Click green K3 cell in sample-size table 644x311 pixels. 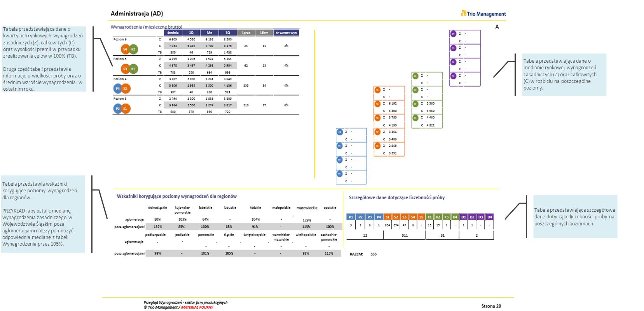pyautogui.click(x=447, y=217)
